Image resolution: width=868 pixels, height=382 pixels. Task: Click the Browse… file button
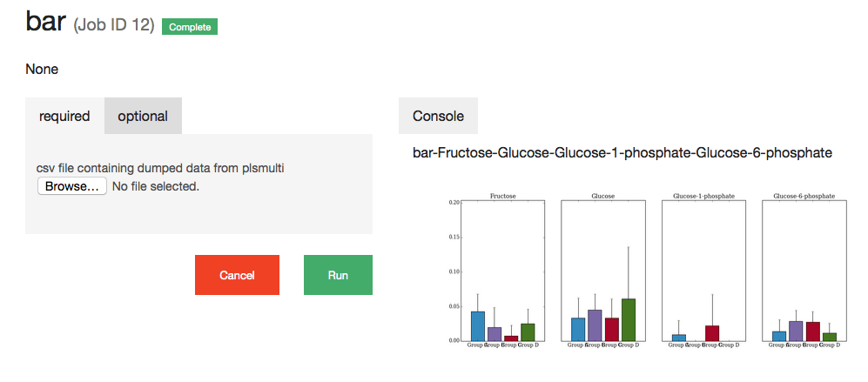[x=72, y=186]
